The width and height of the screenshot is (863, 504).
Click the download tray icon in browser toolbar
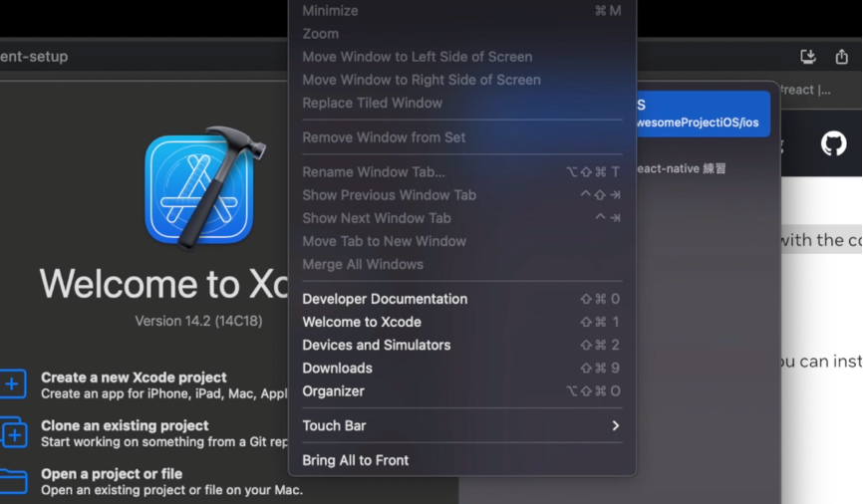click(x=808, y=56)
